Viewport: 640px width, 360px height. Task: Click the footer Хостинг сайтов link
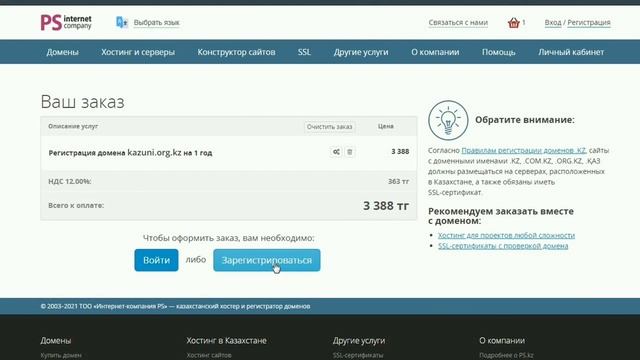(x=209, y=355)
